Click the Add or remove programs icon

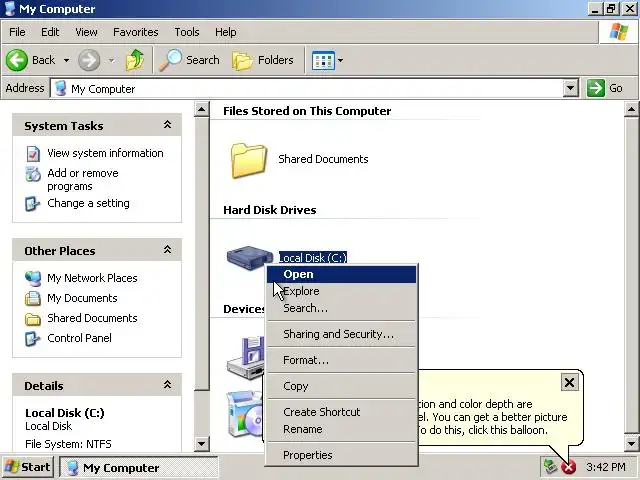pos(33,174)
